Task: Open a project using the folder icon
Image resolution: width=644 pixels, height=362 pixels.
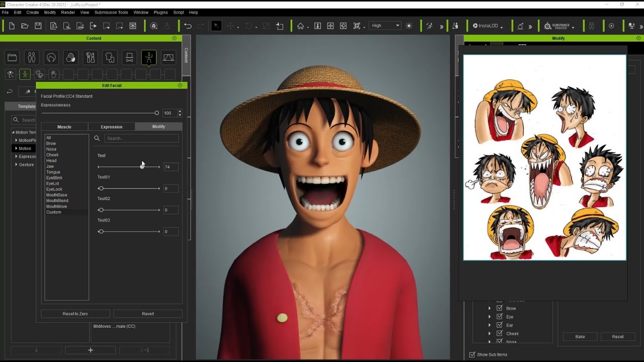Action: pyautogui.click(x=25, y=26)
